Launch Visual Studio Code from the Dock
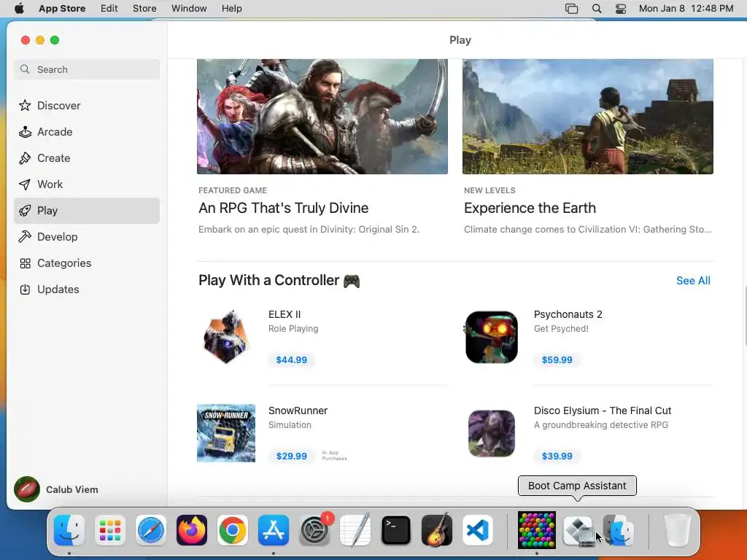 [478, 530]
